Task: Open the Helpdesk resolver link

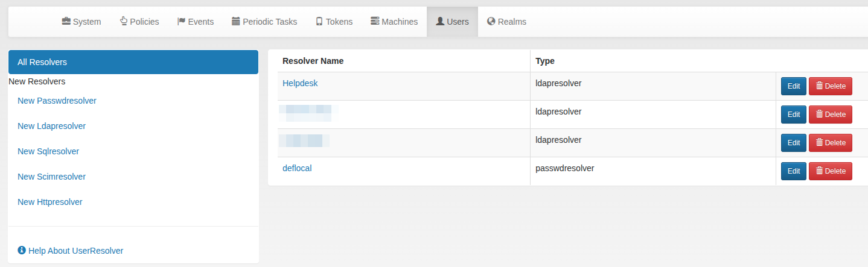Action: point(300,83)
